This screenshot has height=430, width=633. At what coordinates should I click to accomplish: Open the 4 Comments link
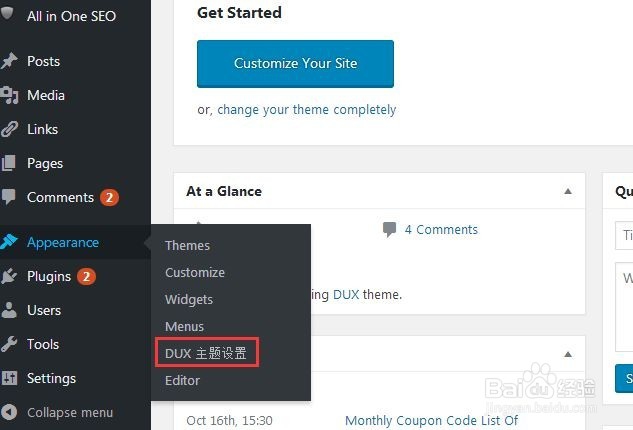441,229
